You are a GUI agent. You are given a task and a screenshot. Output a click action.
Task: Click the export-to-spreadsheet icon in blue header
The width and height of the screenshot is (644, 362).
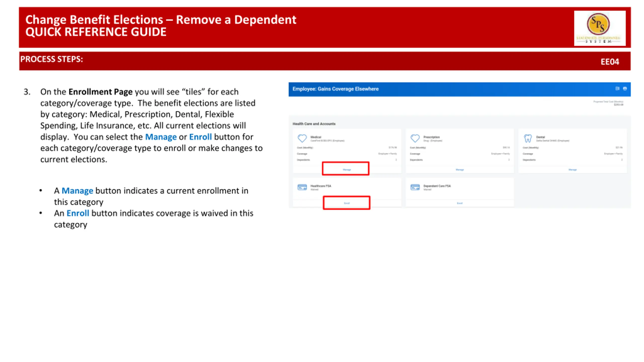coord(617,88)
